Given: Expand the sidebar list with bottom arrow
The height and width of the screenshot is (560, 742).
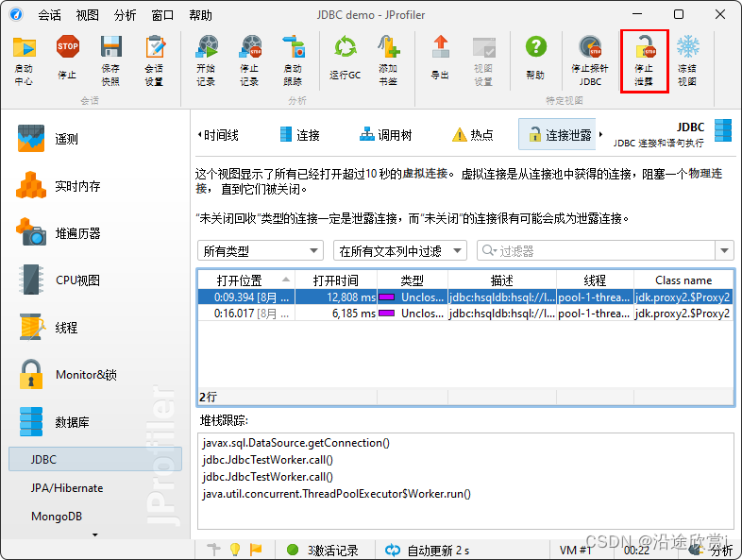Looking at the screenshot, I should (95, 535).
